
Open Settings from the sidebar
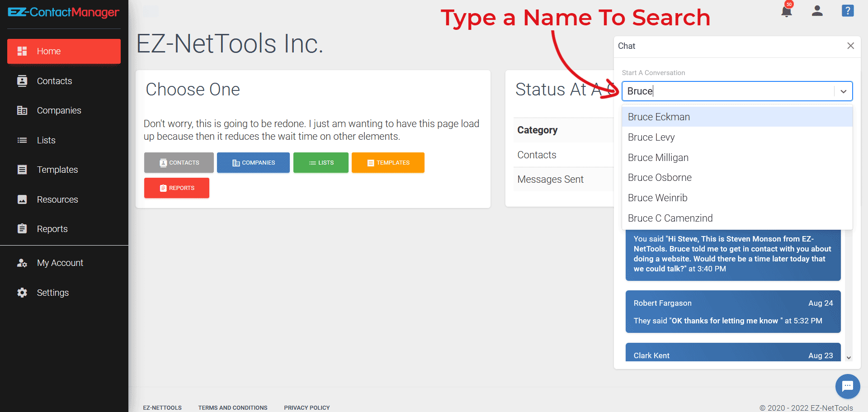tap(64, 293)
